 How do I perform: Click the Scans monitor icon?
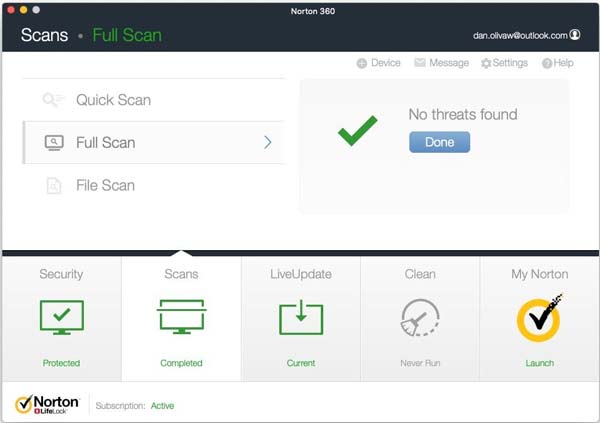[181, 316]
